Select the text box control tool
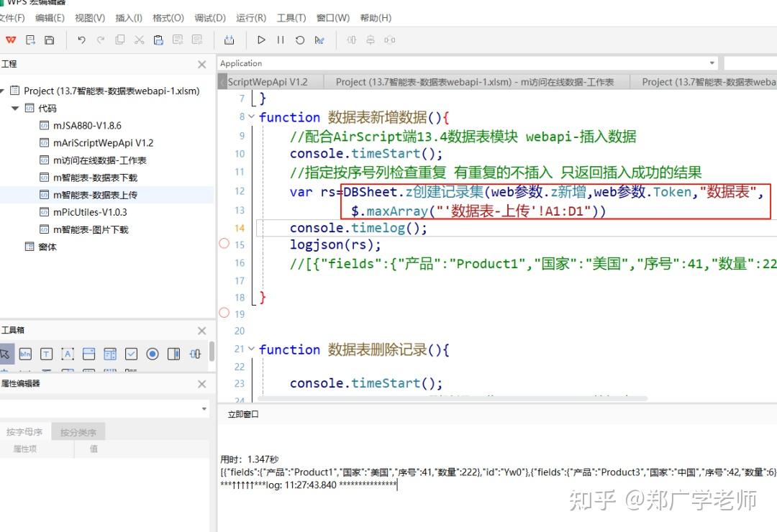Screen dimensions: 777x532 (46, 354)
